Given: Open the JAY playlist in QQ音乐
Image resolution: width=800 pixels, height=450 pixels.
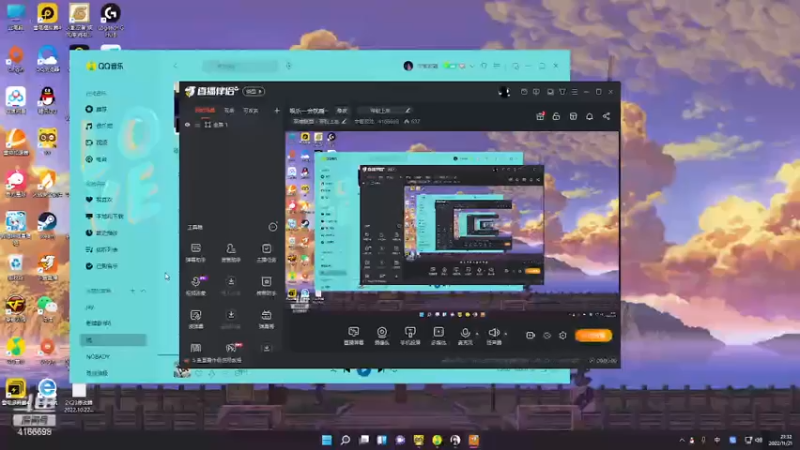Looking at the screenshot, I should click(90, 307).
